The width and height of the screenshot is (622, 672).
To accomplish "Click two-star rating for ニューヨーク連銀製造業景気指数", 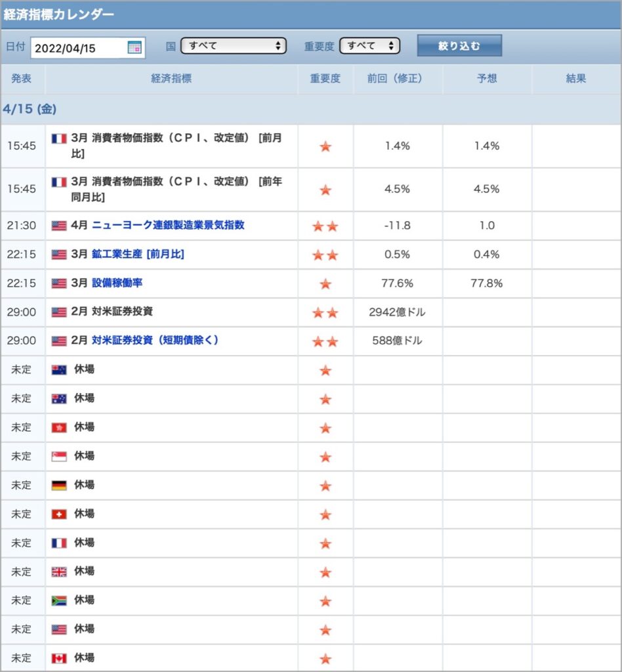I will tap(325, 226).
